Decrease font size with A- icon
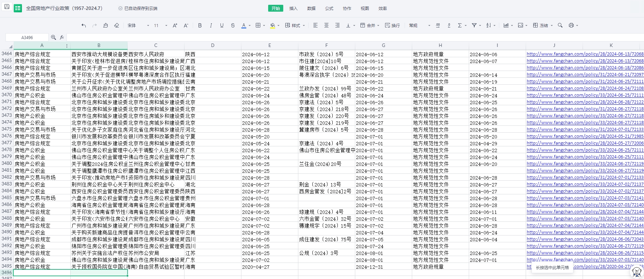Screen dimensions: 644x279 click(186, 25)
